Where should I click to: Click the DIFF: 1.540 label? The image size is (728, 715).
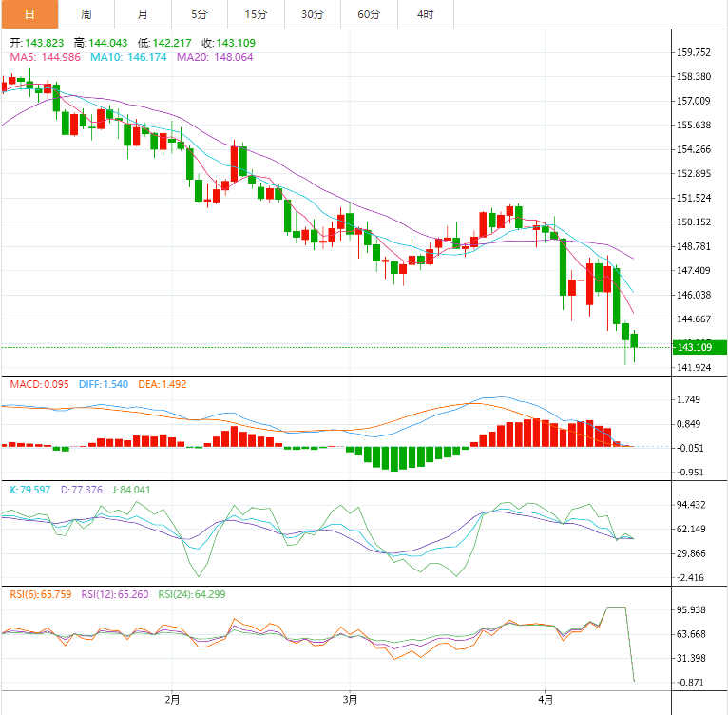coord(103,384)
